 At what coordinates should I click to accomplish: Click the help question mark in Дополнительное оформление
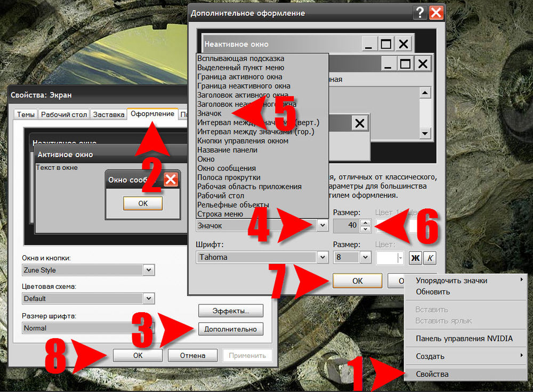click(420, 13)
